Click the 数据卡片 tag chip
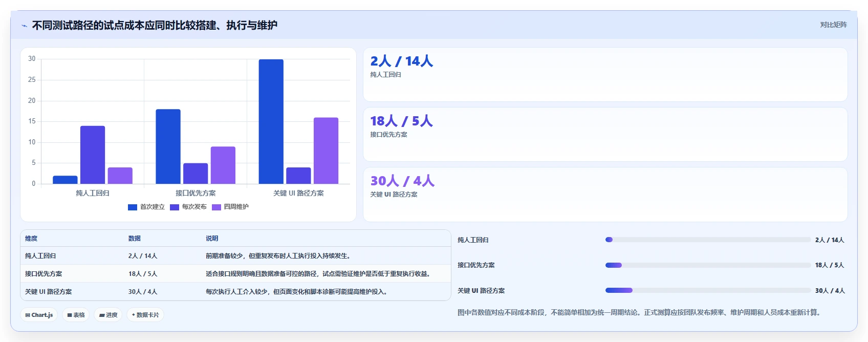 (x=145, y=315)
